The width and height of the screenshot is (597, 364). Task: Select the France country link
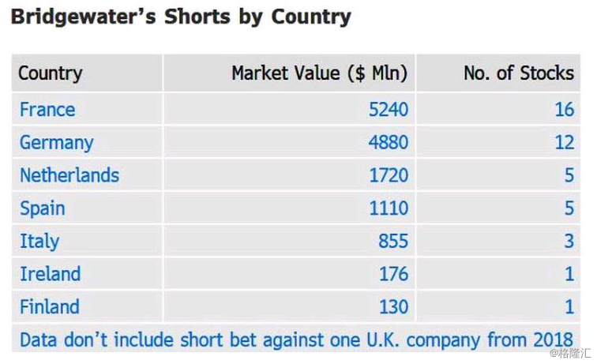coord(47,109)
